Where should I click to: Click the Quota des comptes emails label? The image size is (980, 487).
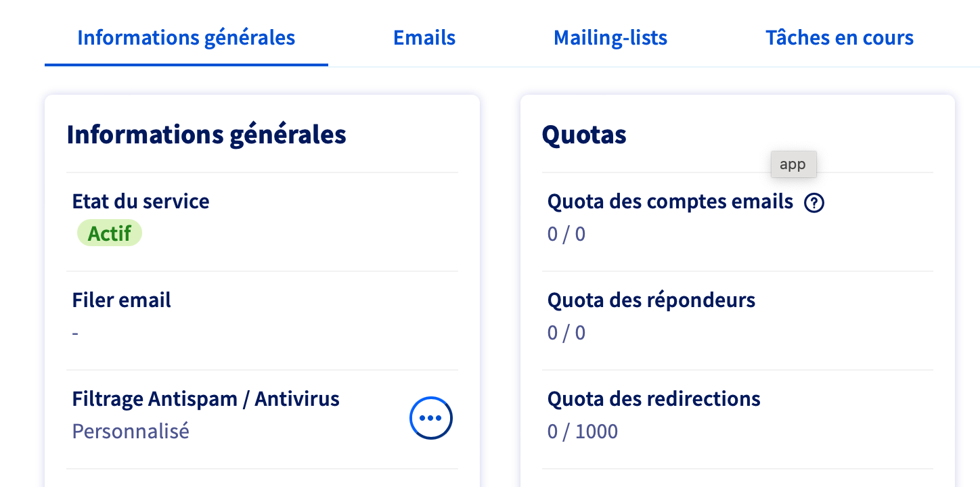(670, 201)
